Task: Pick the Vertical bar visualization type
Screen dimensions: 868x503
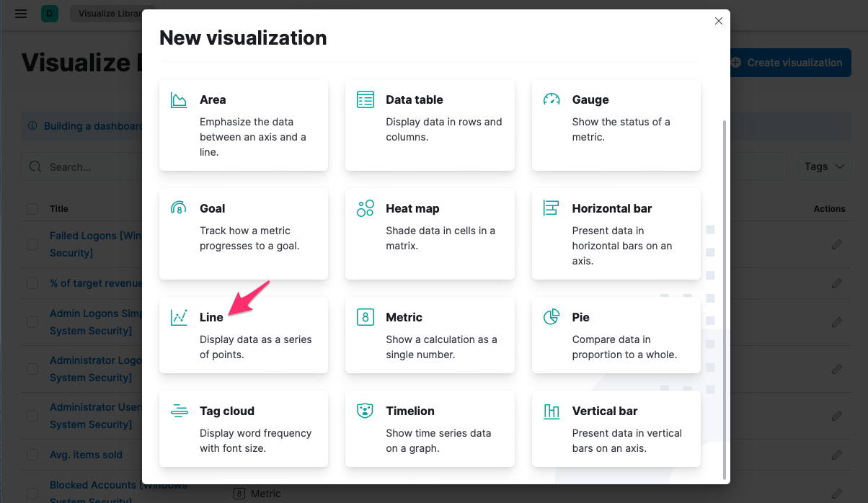Action: tap(616, 429)
